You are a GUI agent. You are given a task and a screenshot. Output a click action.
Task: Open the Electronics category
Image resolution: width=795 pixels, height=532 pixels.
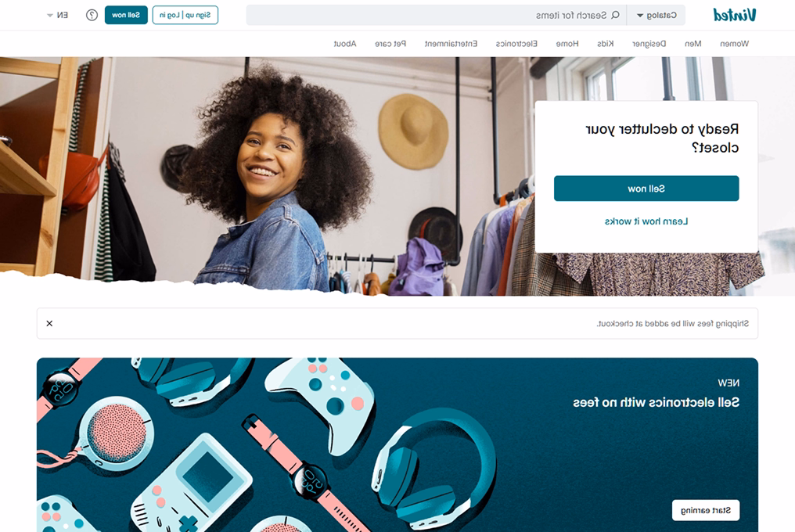pyautogui.click(x=516, y=44)
